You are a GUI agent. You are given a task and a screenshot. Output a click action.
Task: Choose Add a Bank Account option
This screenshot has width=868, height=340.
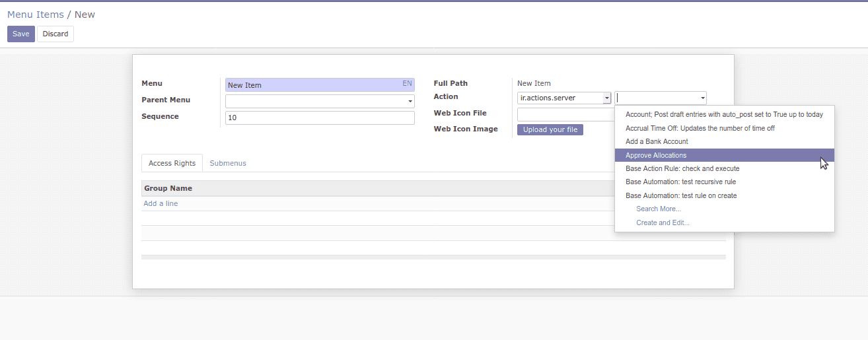pos(725,141)
